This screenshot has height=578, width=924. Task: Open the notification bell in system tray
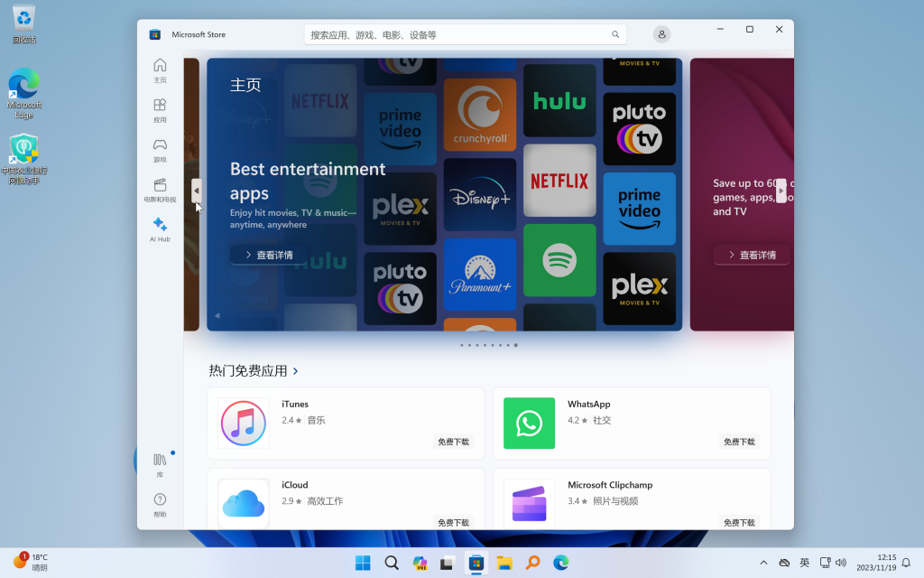[x=906, y=563]
